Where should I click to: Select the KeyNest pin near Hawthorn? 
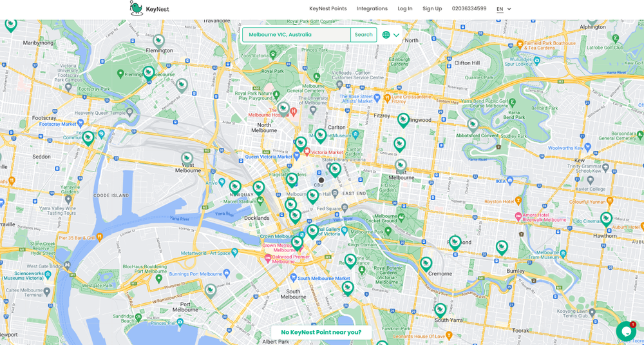pos(606,220)
